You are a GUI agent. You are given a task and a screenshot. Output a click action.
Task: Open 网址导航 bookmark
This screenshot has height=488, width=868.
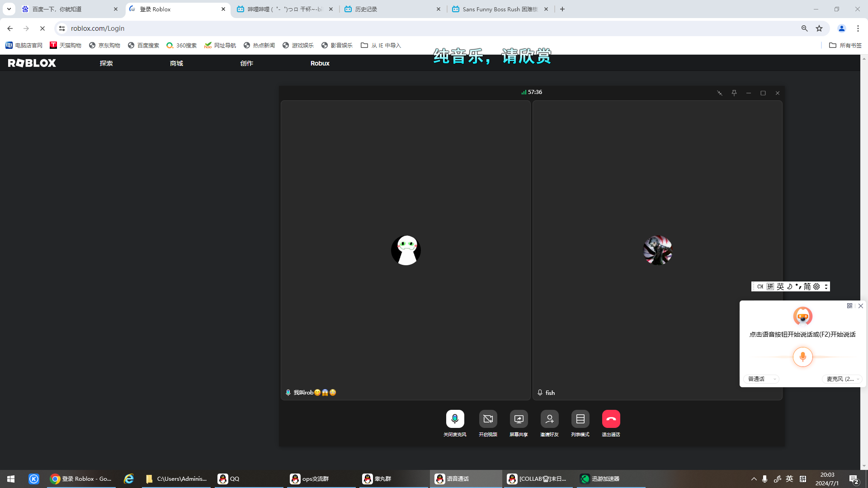pyautogui.click(x=220, y=45)
